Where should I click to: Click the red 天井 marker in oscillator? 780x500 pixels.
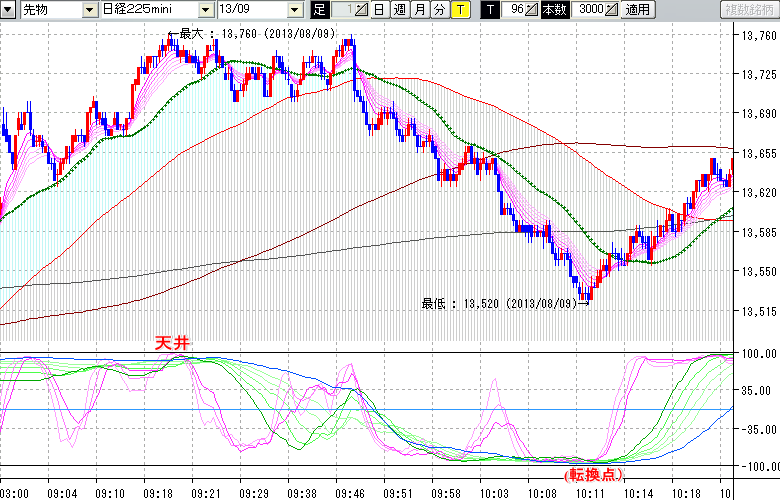point(170,343)
